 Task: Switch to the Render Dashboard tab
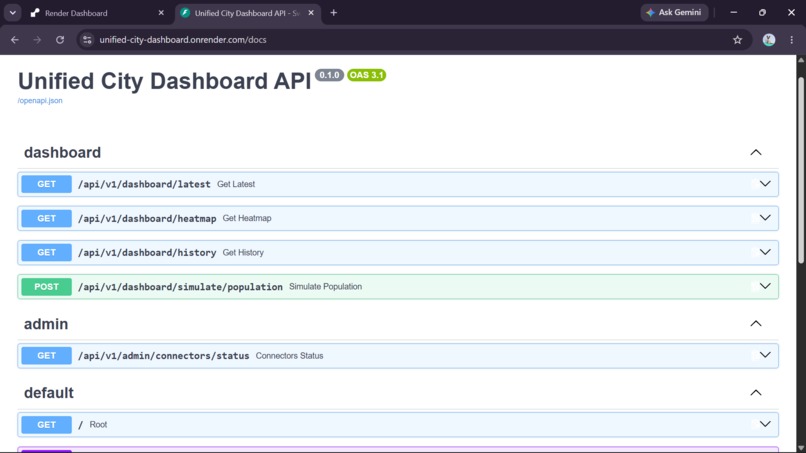click(x=96, y=13)
